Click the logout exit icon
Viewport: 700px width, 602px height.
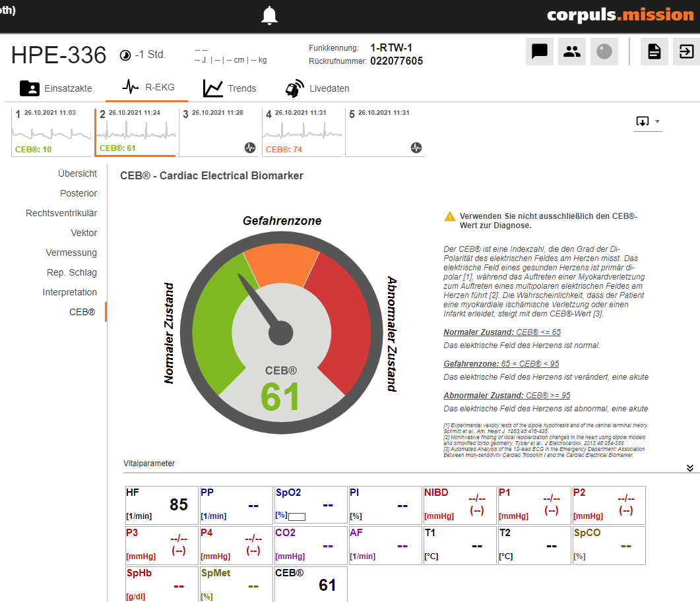click(x=687, y=51)
